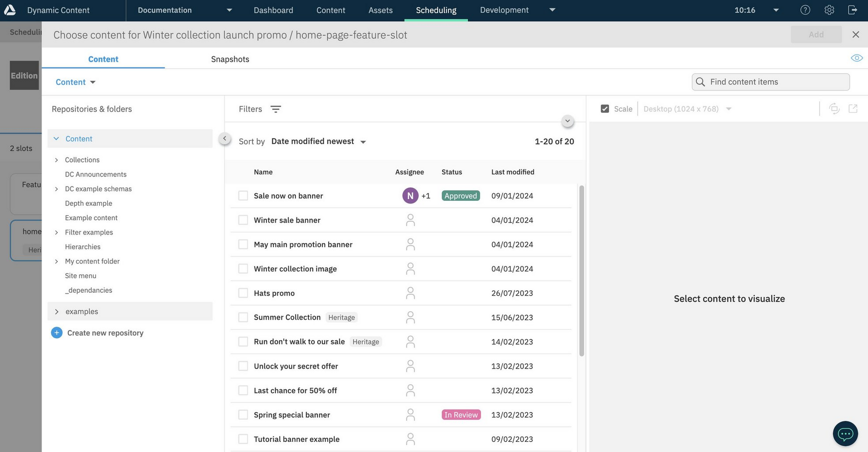868x452 pixels.
Task: Open the Tutorial banner example item
Action: tap(296, 439)
